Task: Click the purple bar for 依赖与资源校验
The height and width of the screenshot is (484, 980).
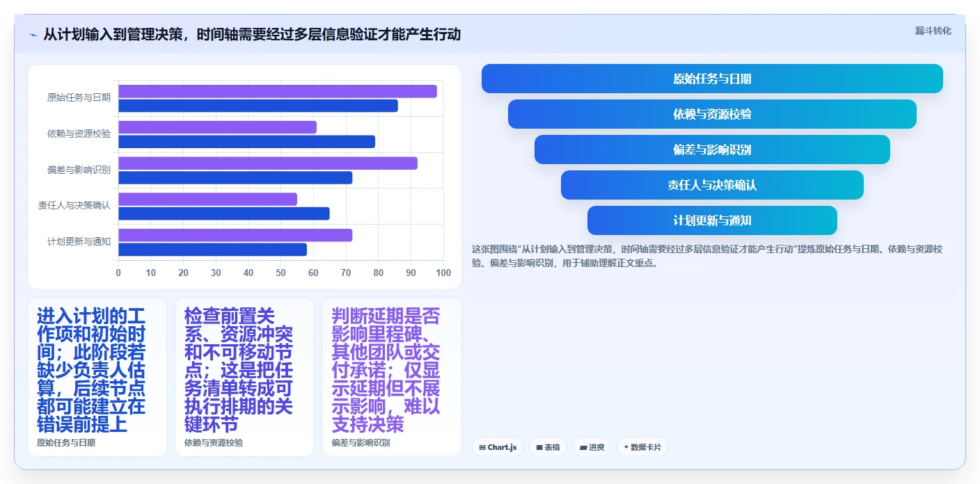Action: click(x=217, y=127)
